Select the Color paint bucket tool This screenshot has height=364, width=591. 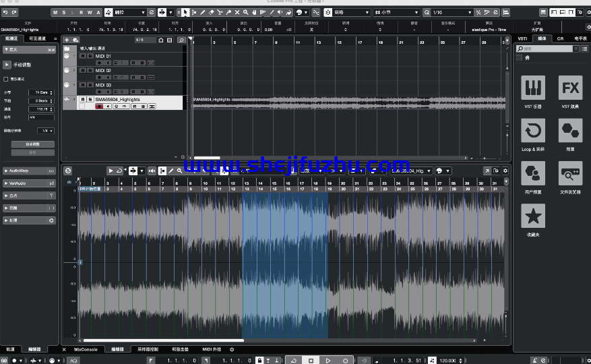click(x=288, y=12)
